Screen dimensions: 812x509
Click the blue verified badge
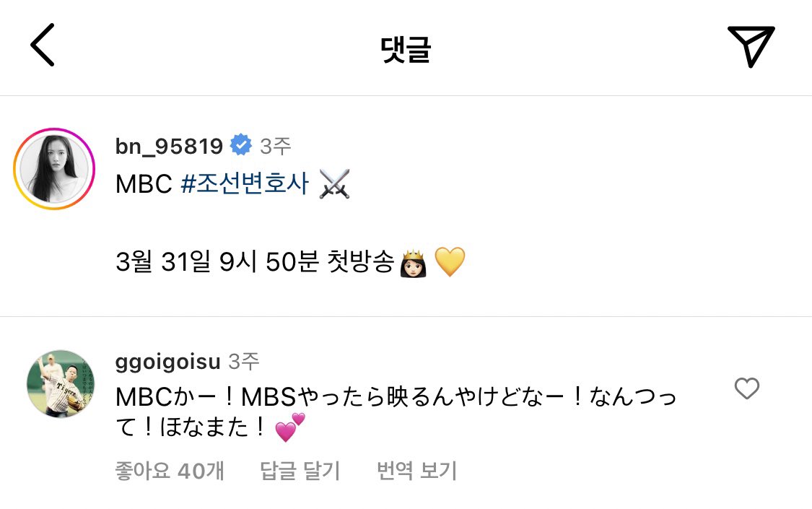coord(241,145)
